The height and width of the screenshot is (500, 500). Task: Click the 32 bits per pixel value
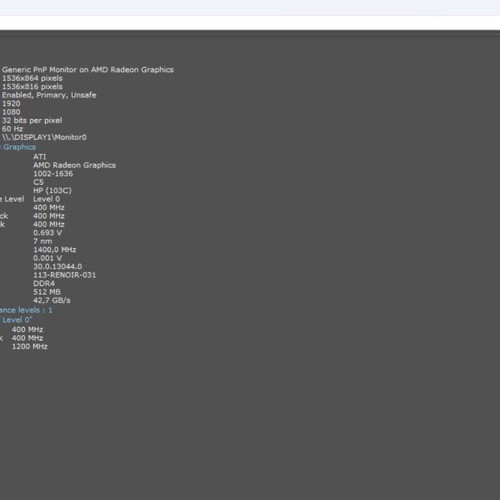tap(32, 120)
